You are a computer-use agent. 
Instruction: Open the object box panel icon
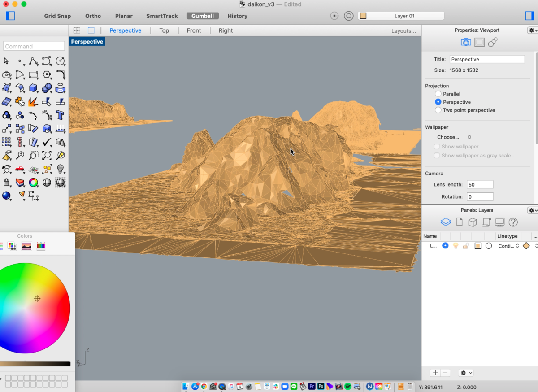[472, 222]
